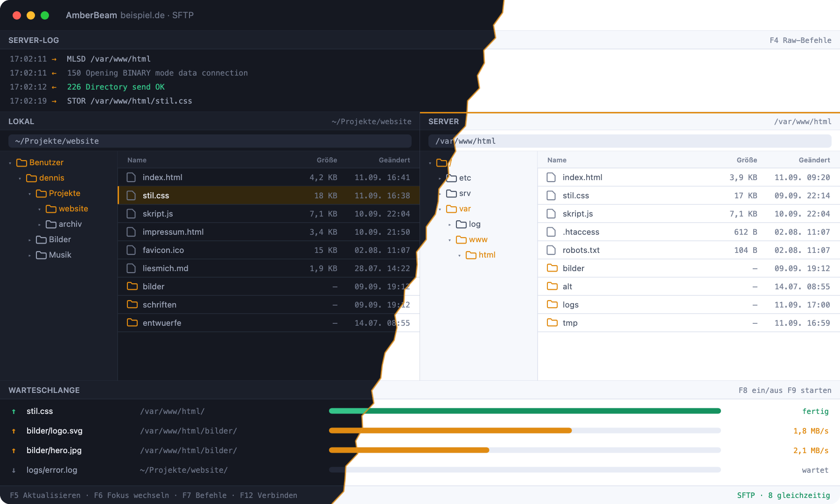Sort the server list by Geändert column

tap(814, 160)
